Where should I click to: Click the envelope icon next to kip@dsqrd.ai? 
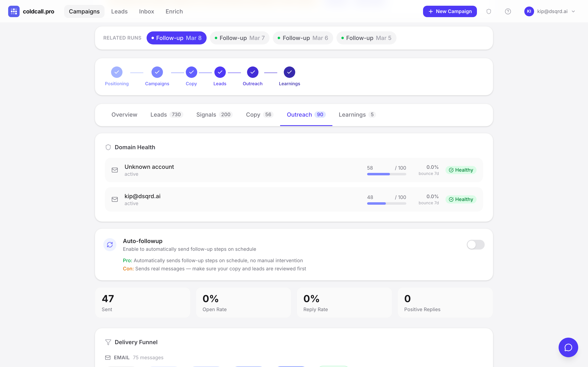(115, 199)
